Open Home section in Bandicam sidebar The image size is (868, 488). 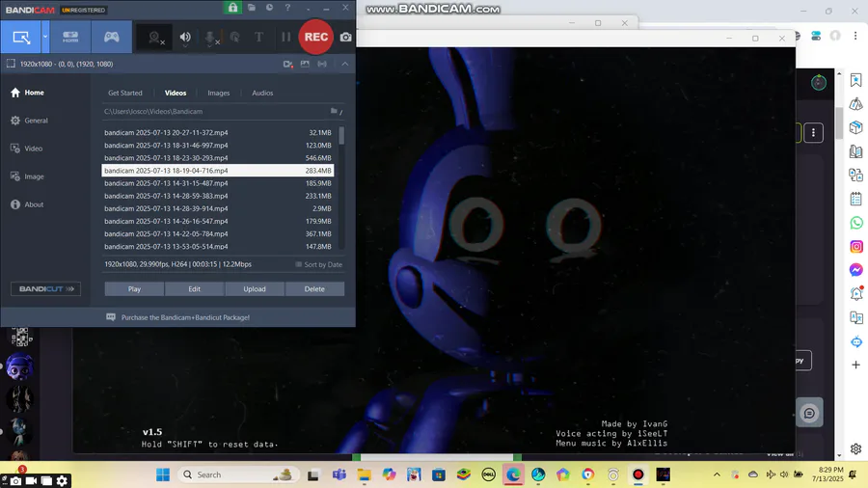coord(27,93)
